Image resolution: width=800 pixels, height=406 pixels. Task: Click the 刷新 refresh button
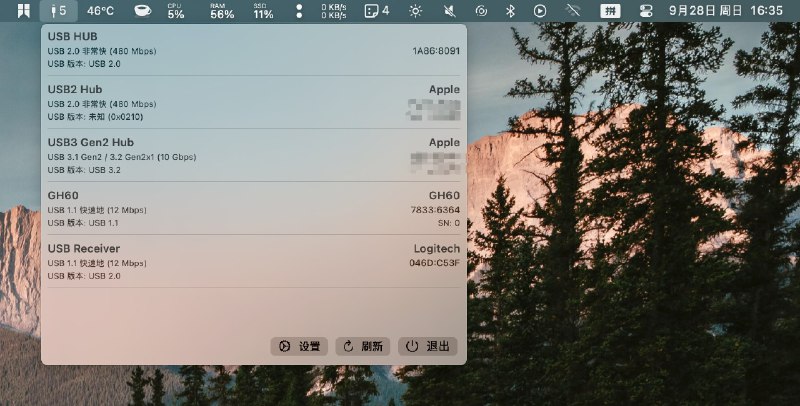(x=363, y=346)
